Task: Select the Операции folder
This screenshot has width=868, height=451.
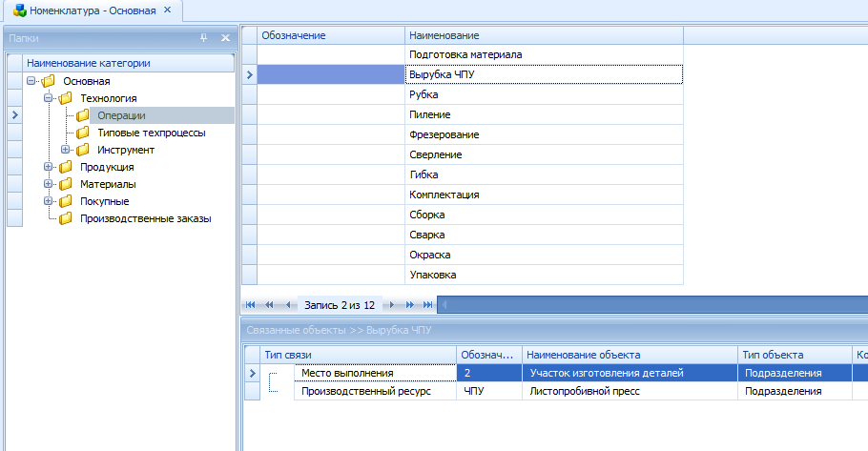Action: [x=121, y=115]
